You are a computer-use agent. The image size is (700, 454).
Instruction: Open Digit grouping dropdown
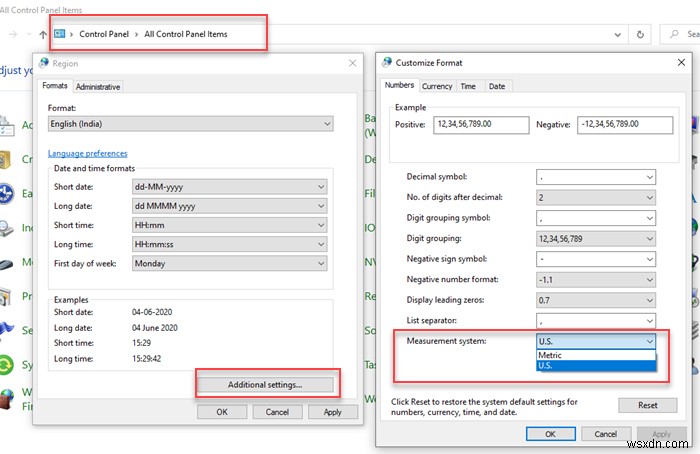coord(596,238)
